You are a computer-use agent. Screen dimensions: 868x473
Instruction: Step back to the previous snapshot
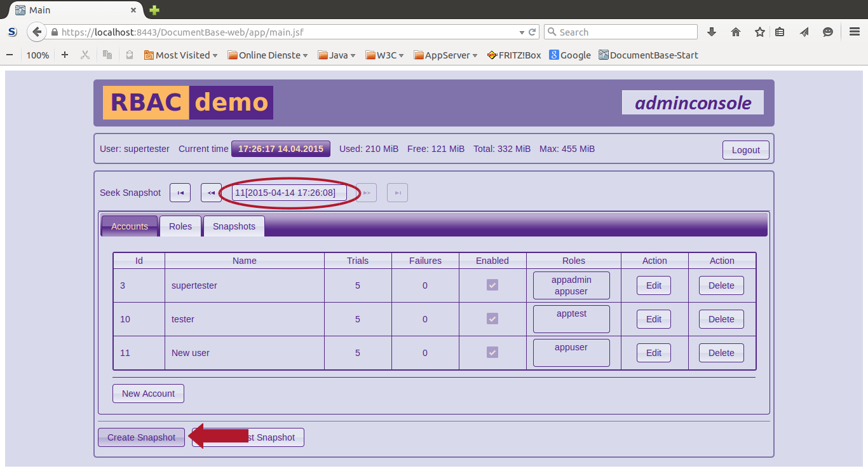click(211, 193)
